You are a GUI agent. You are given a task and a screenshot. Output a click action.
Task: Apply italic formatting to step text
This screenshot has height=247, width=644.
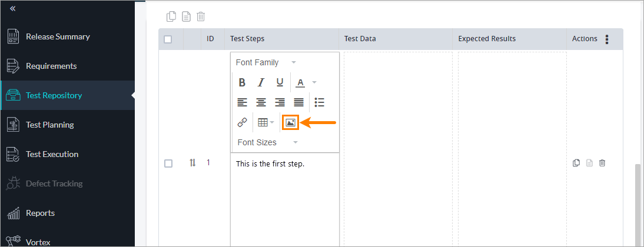click(x=261, y=82)
